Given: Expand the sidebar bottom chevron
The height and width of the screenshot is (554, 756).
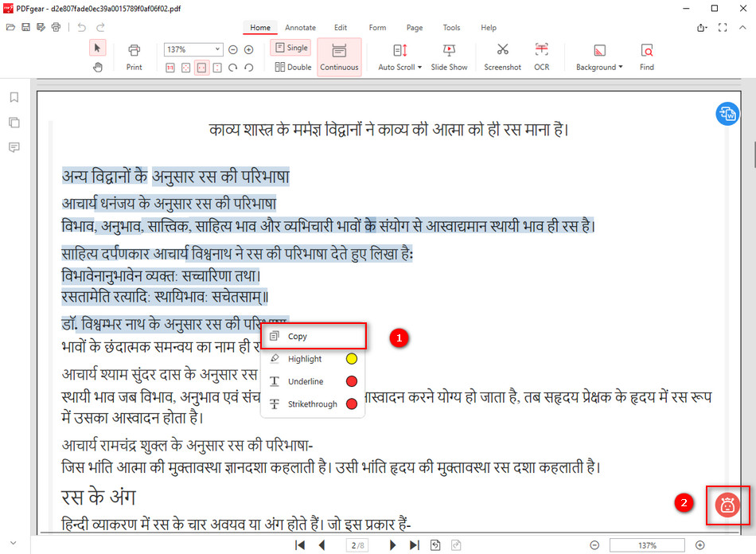Looking at the screenshot, I should (x=14, y=543).
